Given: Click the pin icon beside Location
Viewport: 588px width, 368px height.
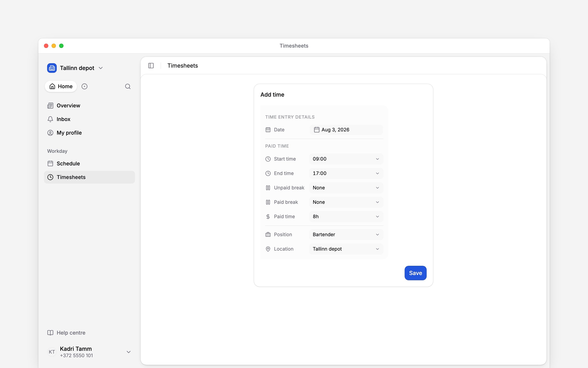Looking at the screenshot, I should (268, 249).
